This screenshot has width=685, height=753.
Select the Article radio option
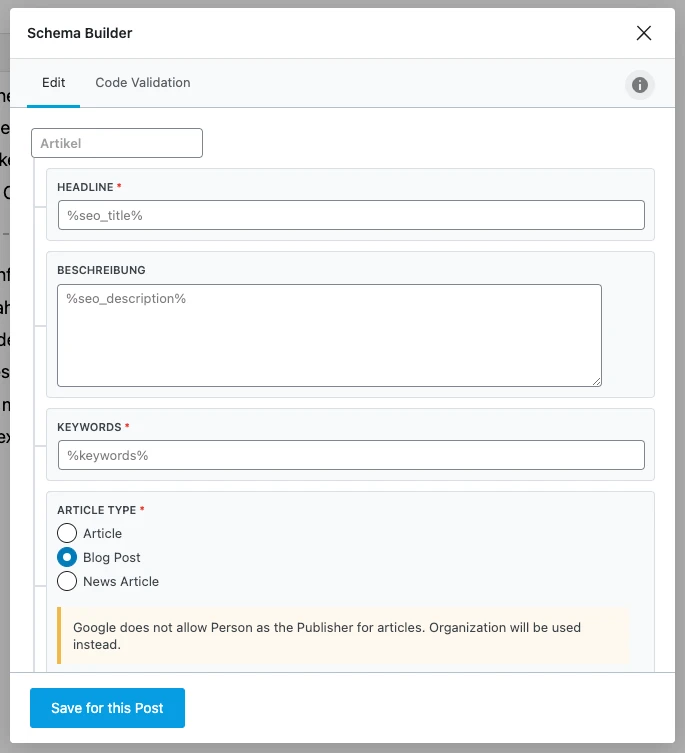coord(67,533)
